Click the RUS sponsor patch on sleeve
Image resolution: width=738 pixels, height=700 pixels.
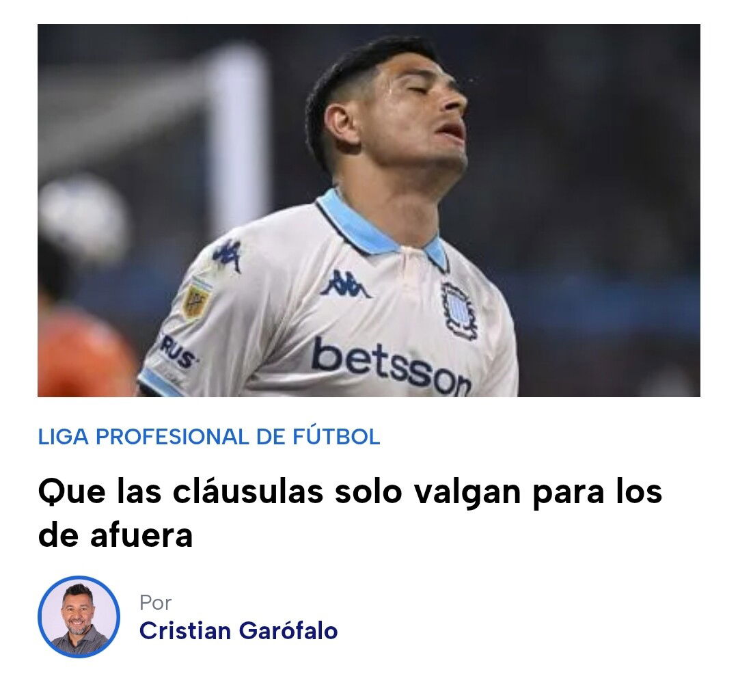coord(178,352)
